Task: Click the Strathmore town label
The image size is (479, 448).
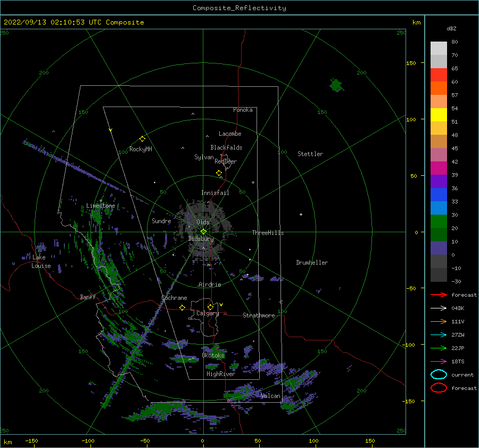Action: pos(259,315)
